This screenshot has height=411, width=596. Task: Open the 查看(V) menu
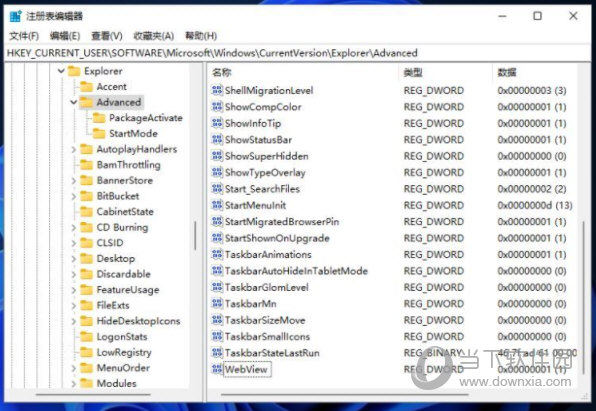pos(107,36)
